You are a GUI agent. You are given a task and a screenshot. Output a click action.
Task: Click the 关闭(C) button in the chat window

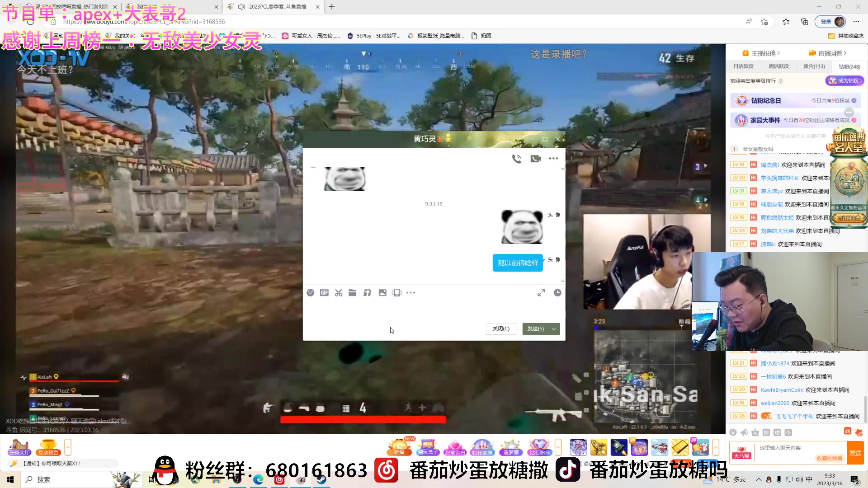click(501, 329)
